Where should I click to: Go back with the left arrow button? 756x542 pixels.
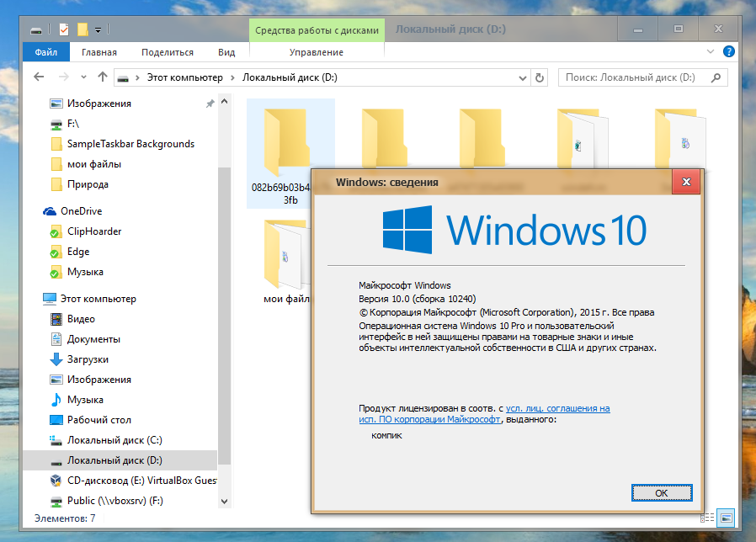pos(39,77)
